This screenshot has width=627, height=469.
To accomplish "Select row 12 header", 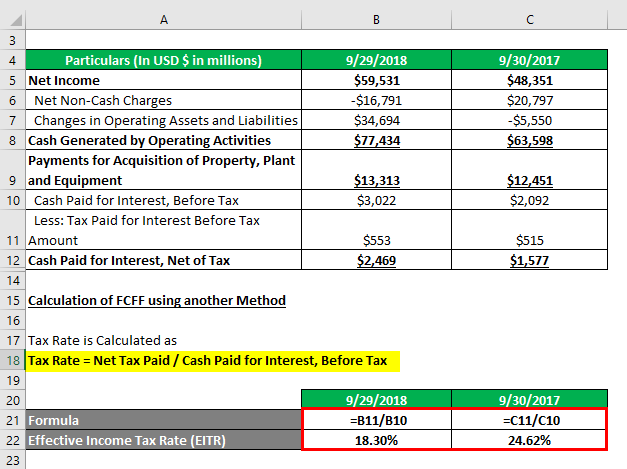I will pyautogui.click(x=12, y=260).
